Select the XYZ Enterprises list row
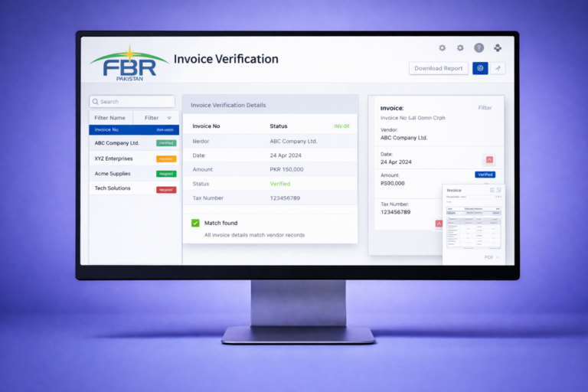The height and width of the screenshot is (392, 588). (x=113, y=158)
